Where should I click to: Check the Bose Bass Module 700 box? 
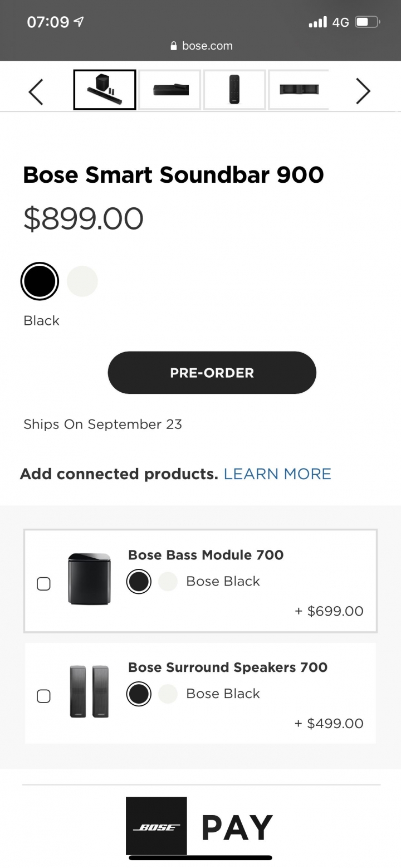click(x=43, y=583)
